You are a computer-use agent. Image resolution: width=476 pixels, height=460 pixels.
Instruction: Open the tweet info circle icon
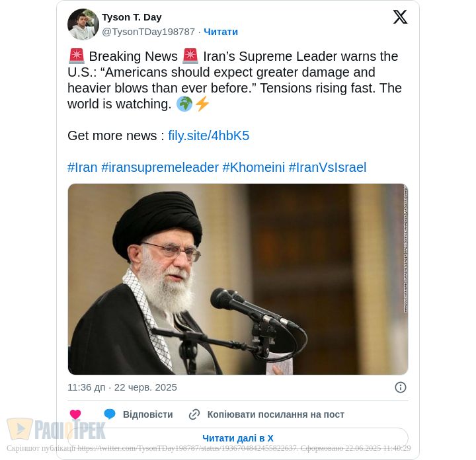pos(401,387)
